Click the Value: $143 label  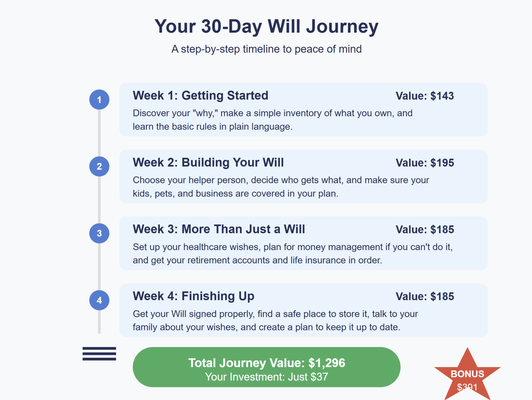tap(425, 96)
